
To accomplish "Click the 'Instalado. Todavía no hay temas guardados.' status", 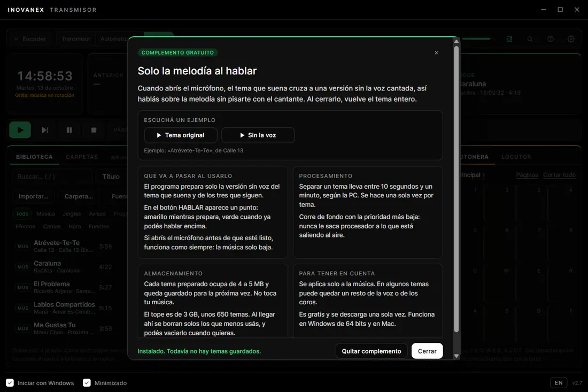I will click(199, 351).
